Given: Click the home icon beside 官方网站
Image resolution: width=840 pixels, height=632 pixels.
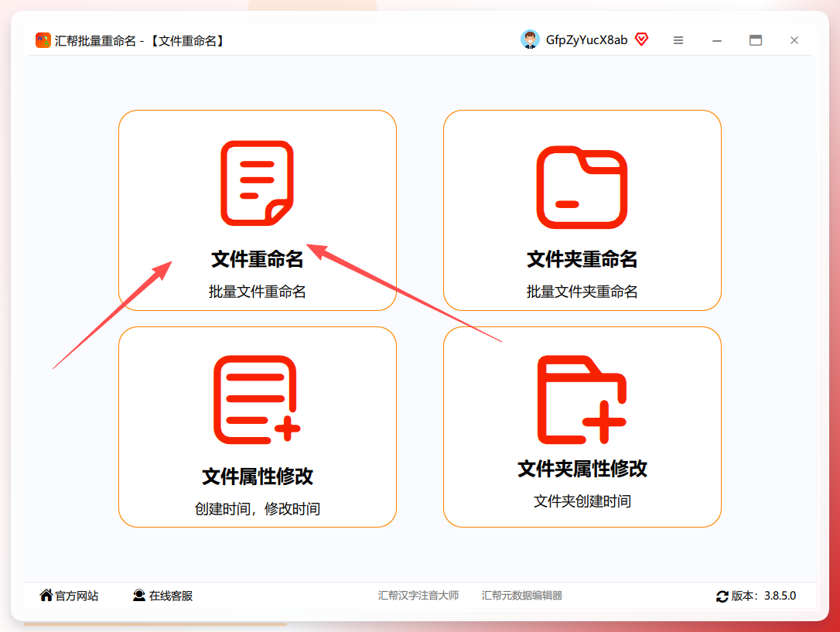Looking at the screenshot, I should pos(46,595).
